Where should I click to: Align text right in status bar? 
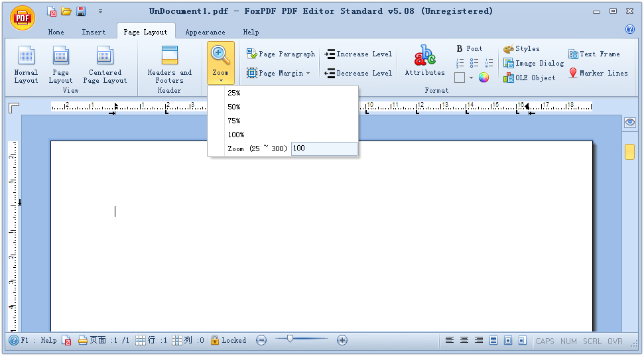click(478, 340)
